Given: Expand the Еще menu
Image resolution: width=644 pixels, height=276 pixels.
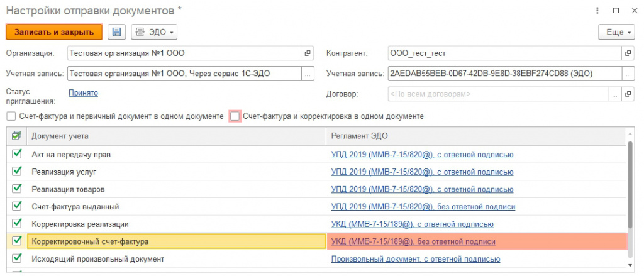Looking at the screenshot, I should pyautogui.click(x=614, y=32).
